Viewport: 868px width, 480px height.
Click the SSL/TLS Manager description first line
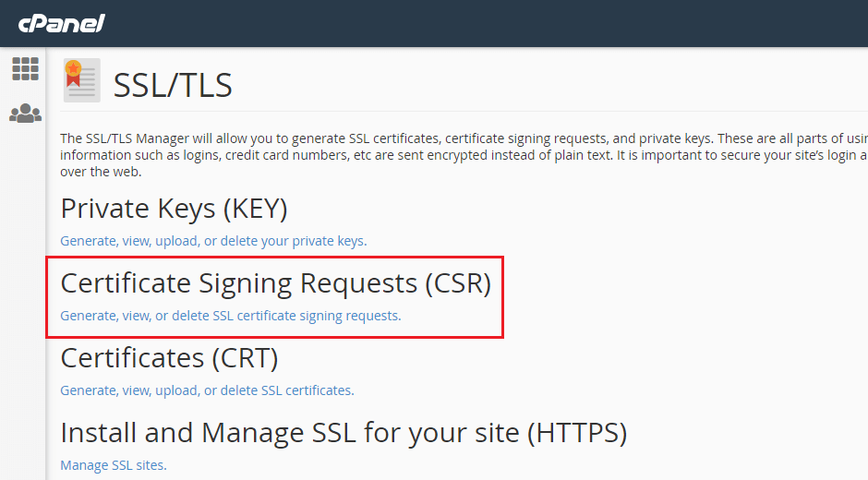click(464, 138)
